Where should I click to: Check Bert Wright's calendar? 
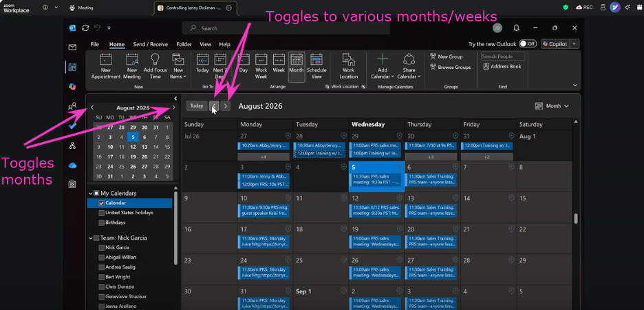(x=101, y=277)
